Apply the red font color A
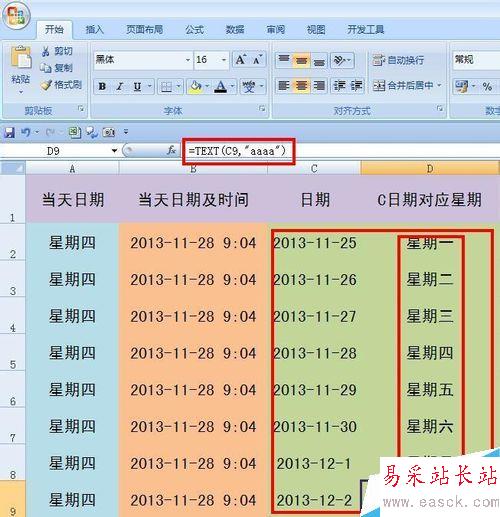Image resolution: width=500 pixels, height=517 pixels. (x=220, y=87)
